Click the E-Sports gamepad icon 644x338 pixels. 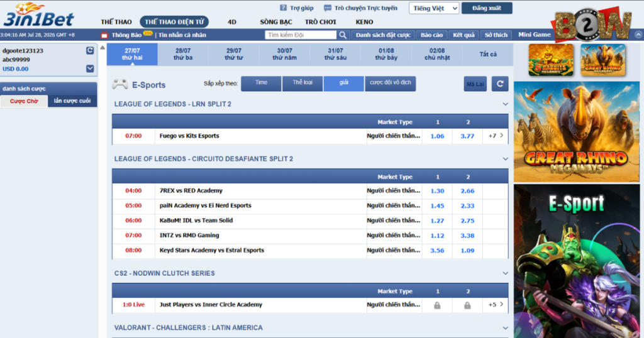[x=120, y=84]
